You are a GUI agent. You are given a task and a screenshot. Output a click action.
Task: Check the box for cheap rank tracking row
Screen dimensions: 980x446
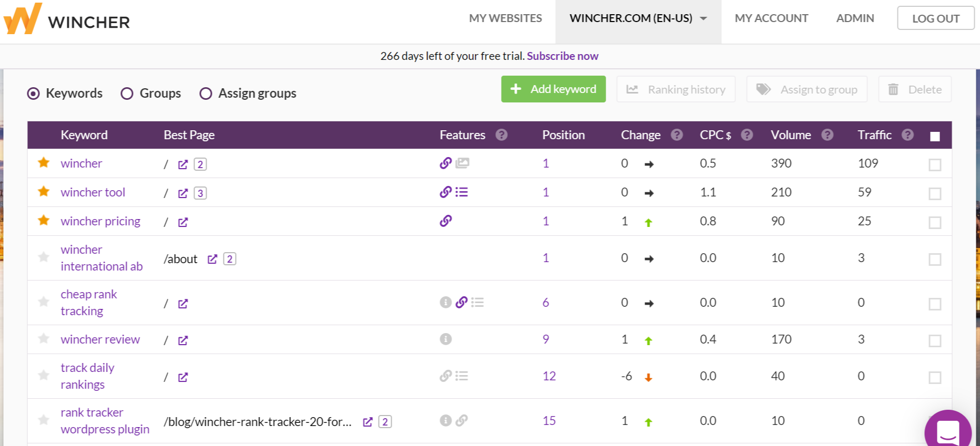pyautogui.click(x=935, y=304)
